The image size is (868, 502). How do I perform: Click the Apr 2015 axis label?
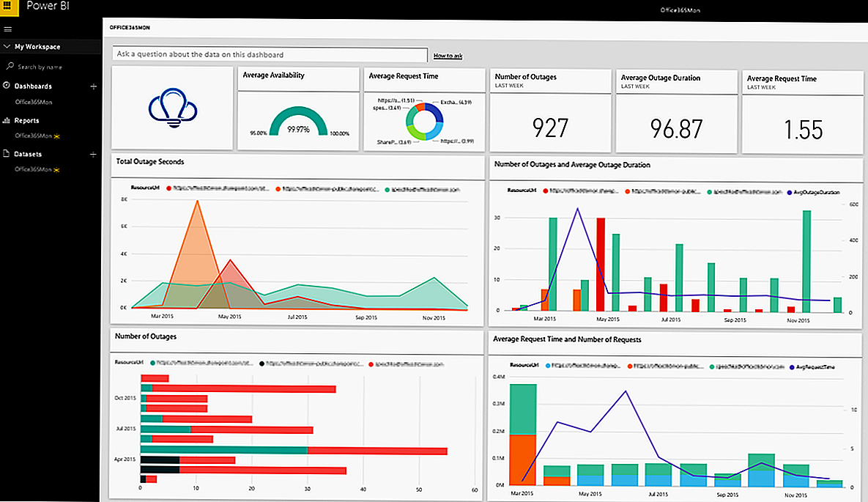(125, 459)
